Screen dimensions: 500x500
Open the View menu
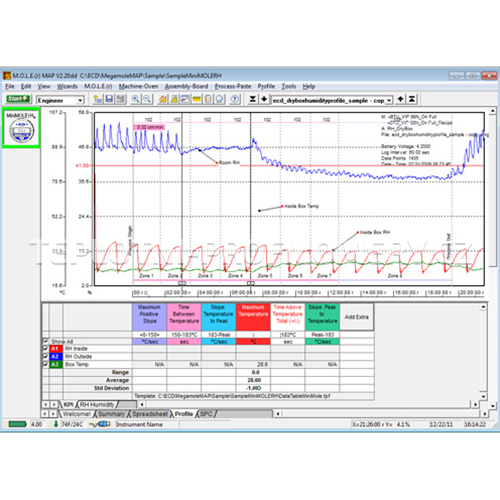(44, 86)
